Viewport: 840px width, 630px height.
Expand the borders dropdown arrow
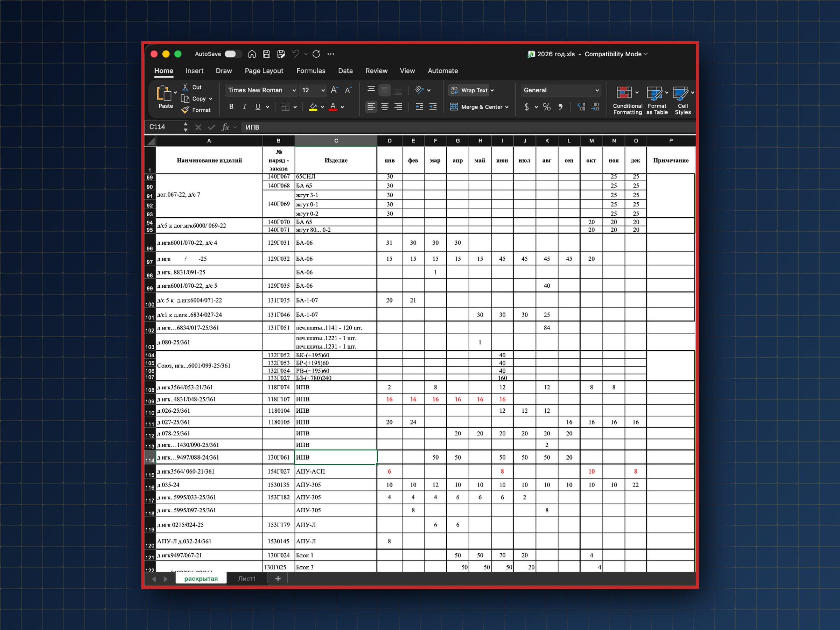point(295,107)
